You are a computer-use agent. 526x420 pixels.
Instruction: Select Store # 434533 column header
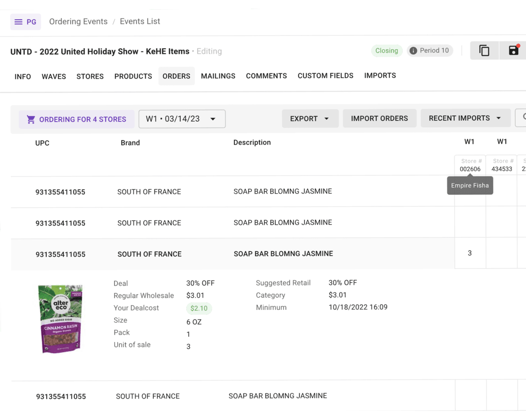[502, 165]
